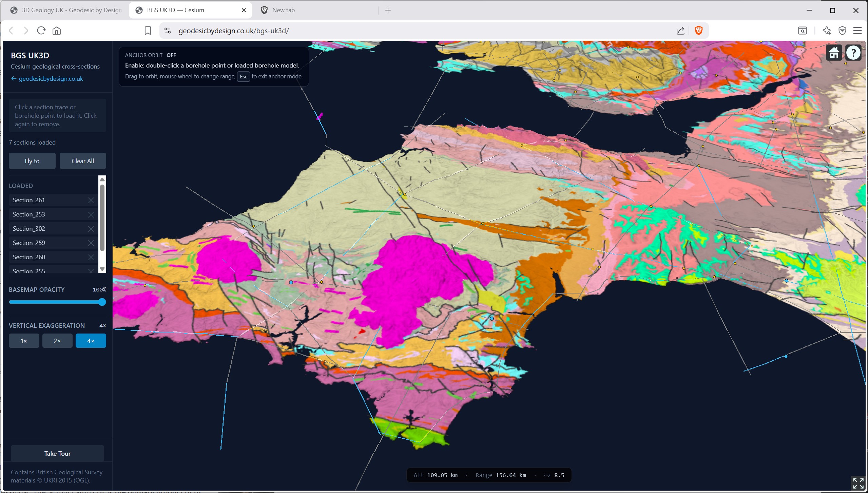Click the loaded sections scrollbar thumb
The image size is (868, 493).
pyautogui.click(x=102, y=217)
